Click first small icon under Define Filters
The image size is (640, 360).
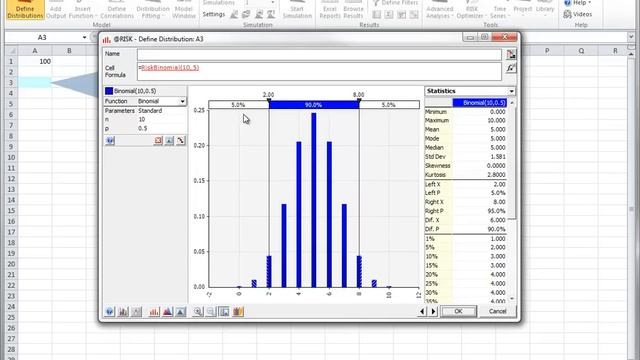[376, 15]
